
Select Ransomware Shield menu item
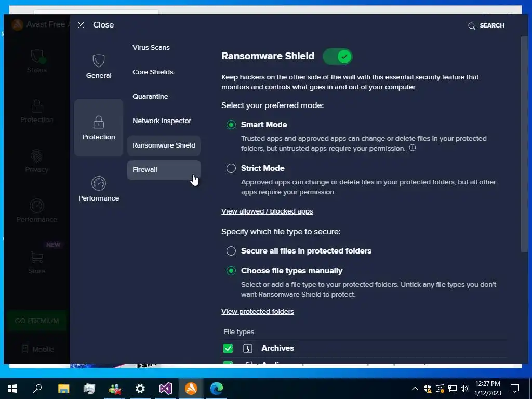click(164, 145)
